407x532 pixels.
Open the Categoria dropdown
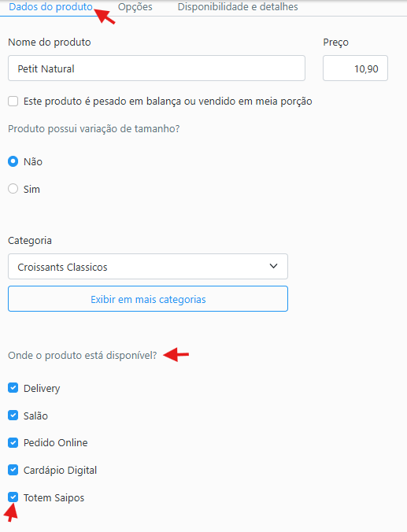tap(148, 266)
